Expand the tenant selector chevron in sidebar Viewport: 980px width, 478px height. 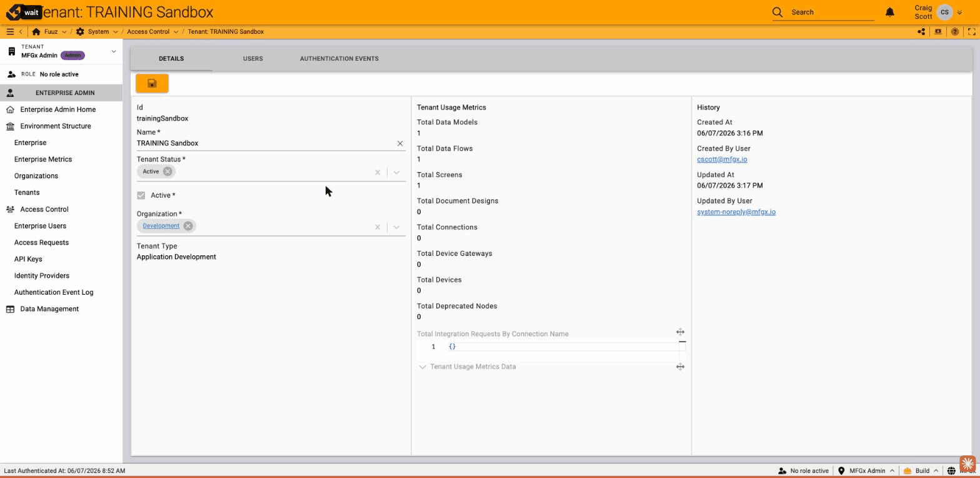pos(114,51)
